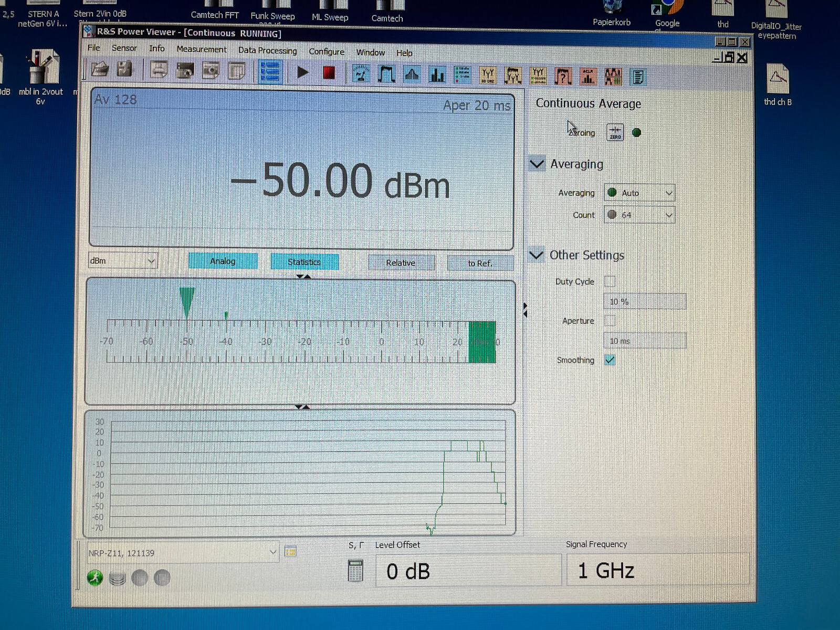Click the list view toolbar icon highlighted blue
This screenshot has height=630, width=840.
270,72
